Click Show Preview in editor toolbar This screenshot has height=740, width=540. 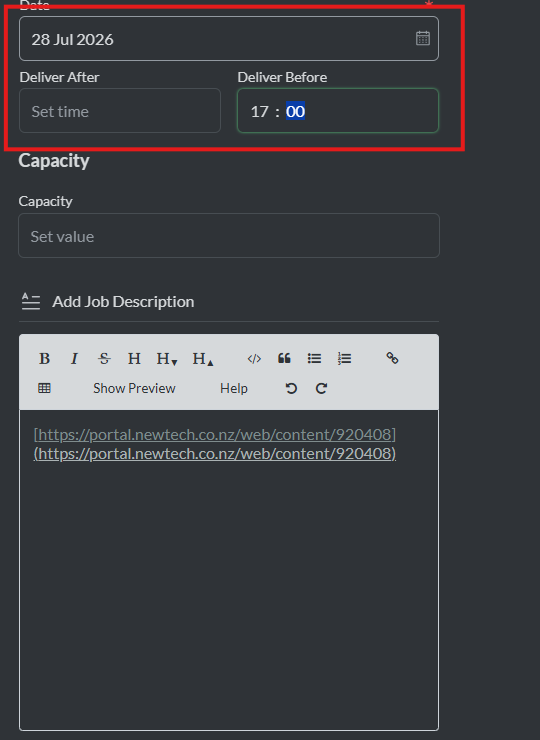click(134, 388)
